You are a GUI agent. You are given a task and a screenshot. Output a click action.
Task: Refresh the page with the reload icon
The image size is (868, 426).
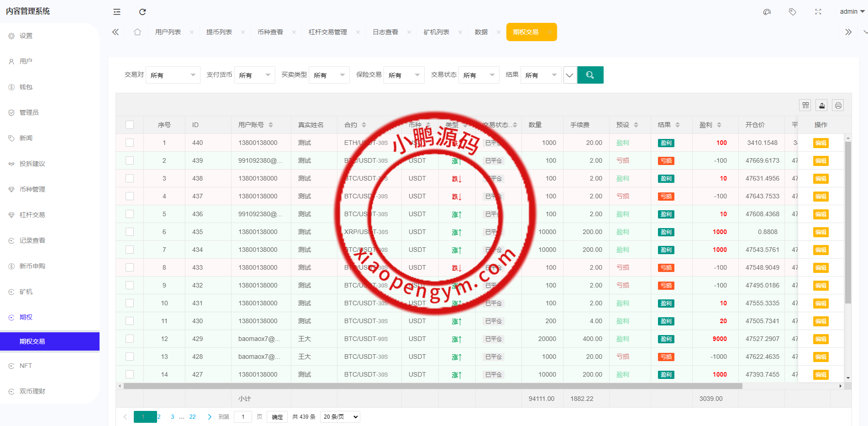(x=142, y=11)
